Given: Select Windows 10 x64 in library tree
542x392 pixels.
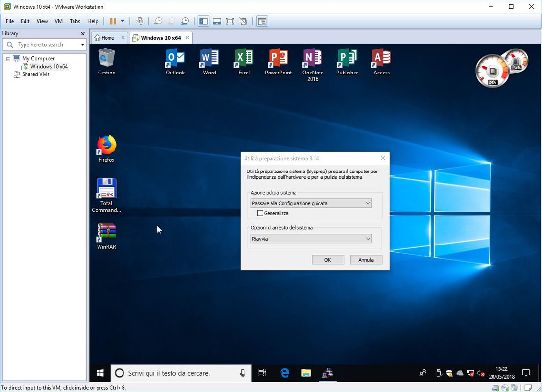Looking at the screenshot, I should pos(49,66).
